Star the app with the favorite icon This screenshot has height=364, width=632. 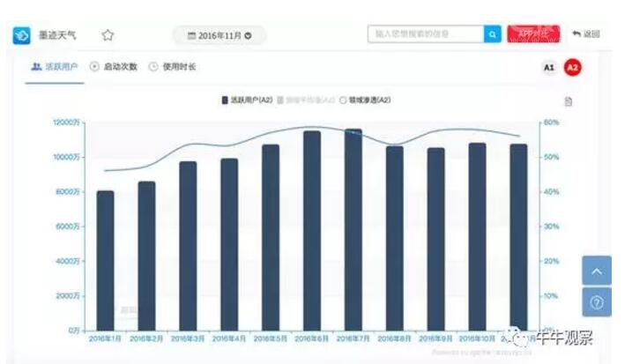[108, 35]
